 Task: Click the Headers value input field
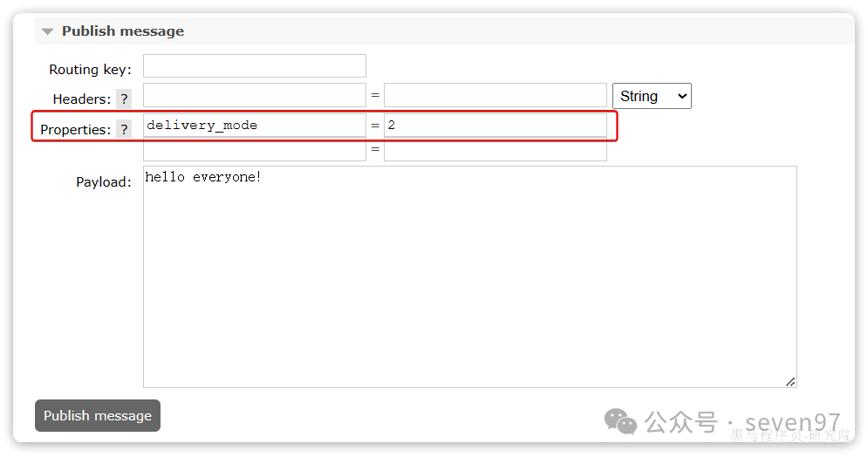click(496, 95)
